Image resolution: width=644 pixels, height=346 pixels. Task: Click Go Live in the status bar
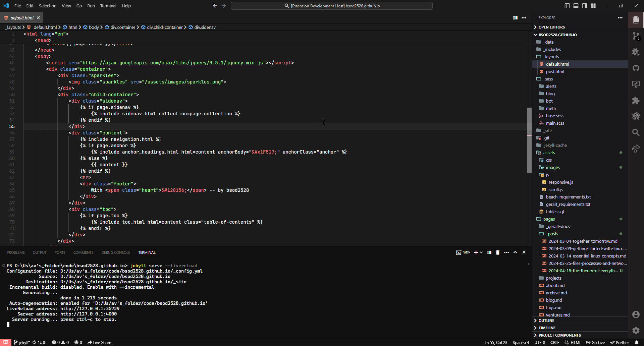[x=595, y=342]
